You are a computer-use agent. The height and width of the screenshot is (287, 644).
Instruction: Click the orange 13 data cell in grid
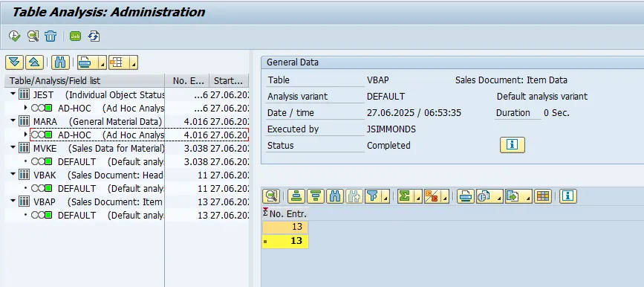pyautogui.click(x=285, y=227)
